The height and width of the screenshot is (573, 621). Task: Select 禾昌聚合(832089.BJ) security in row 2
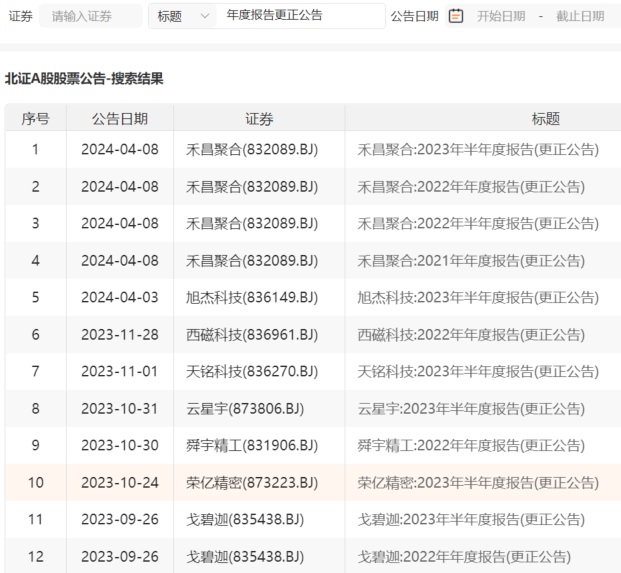pos(252,187)
